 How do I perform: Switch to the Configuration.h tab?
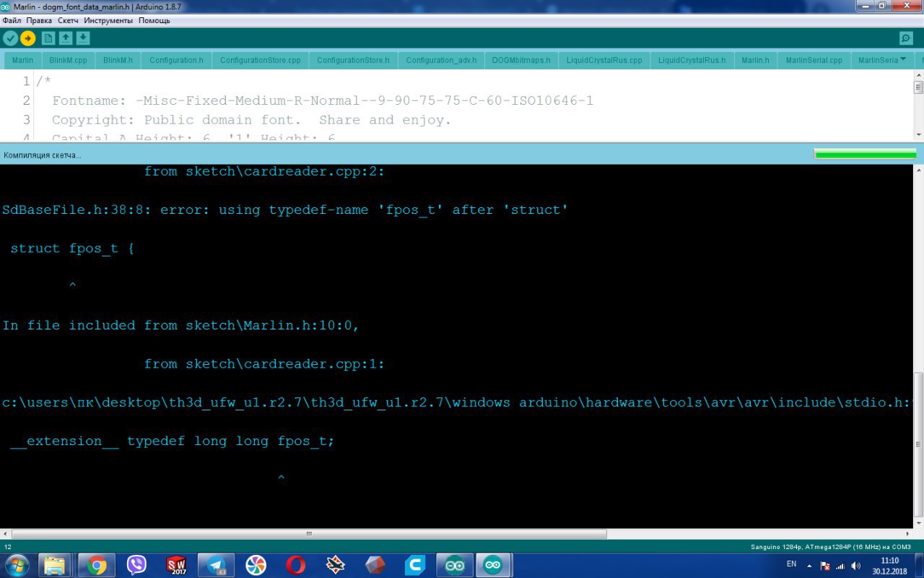tap(176, 60)
